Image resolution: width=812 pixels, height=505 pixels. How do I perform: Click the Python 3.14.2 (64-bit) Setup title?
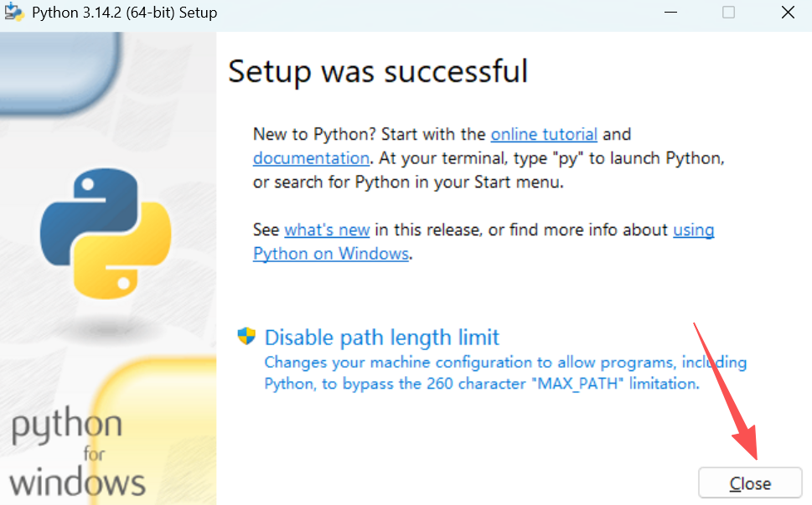click(x=124, y=13)
